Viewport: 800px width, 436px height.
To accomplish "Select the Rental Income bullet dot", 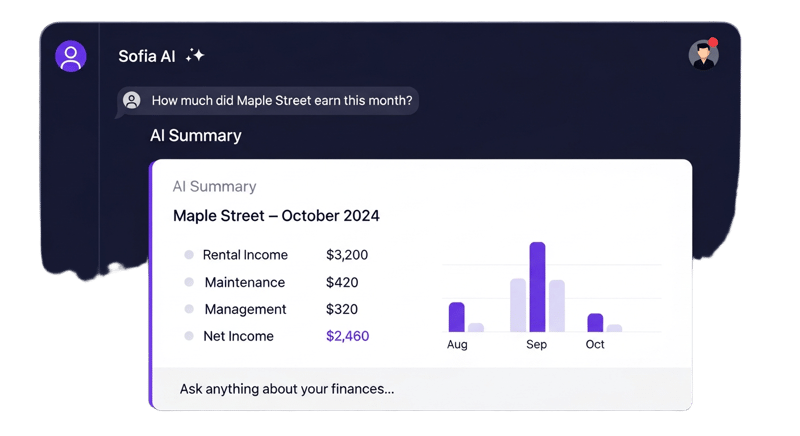I will [x=189, y=254].
